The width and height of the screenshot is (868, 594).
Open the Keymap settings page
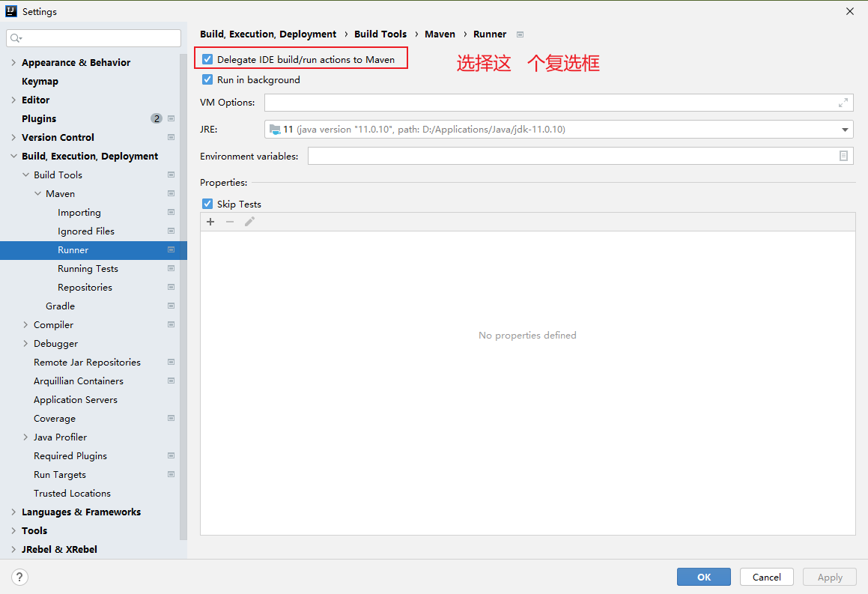tap(40, 82)
